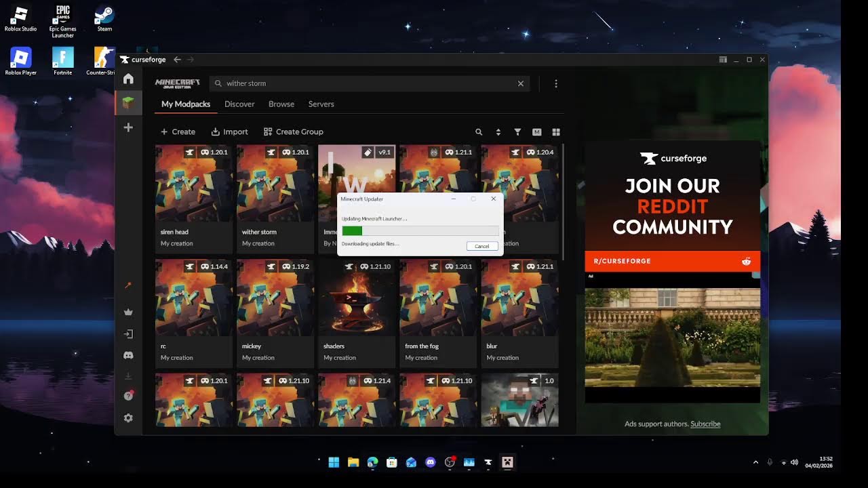Open the siren head modpack thumbnail
Viewport: 868px width, 488px height.
click(x=194, y=183)
